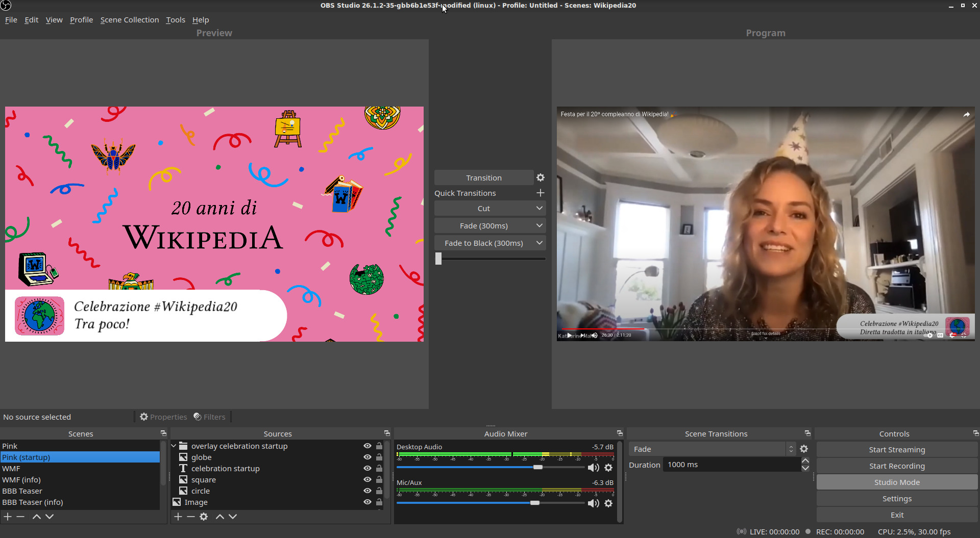Lock the celebration startup source
This screenshot has height=538, width=980.
(379, 468)
